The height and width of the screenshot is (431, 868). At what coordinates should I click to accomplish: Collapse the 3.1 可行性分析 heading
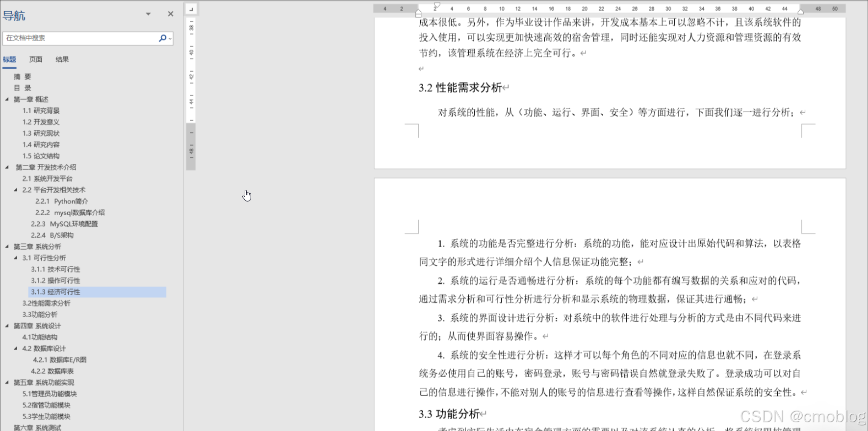[x=16, y=257]
